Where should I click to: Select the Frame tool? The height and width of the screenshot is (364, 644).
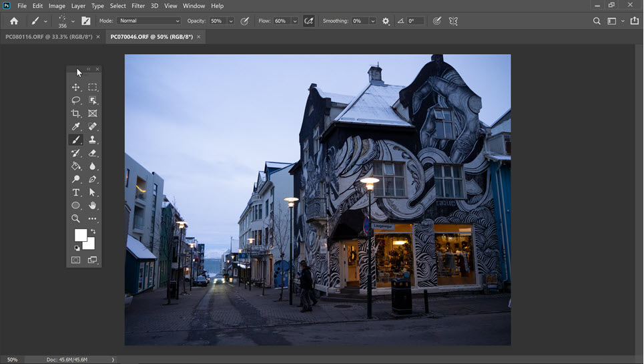92,114
